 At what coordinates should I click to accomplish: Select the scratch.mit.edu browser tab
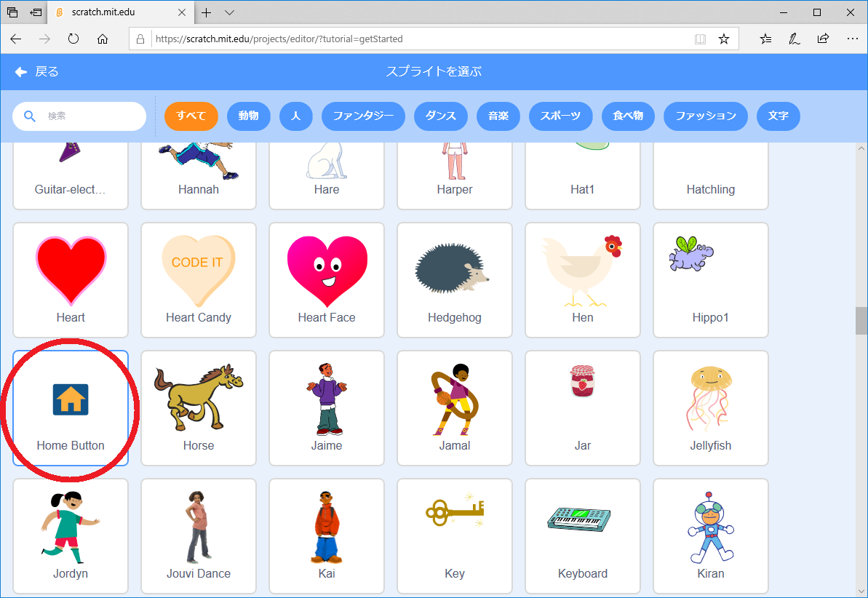[122, 12]
